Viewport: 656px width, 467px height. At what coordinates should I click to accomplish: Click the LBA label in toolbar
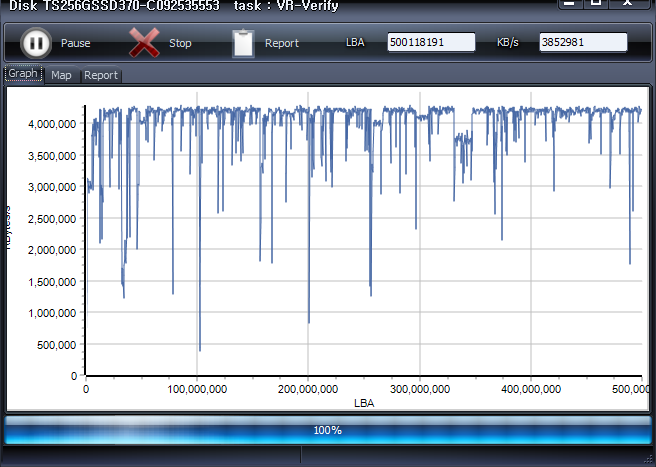[x=355, y=43]
